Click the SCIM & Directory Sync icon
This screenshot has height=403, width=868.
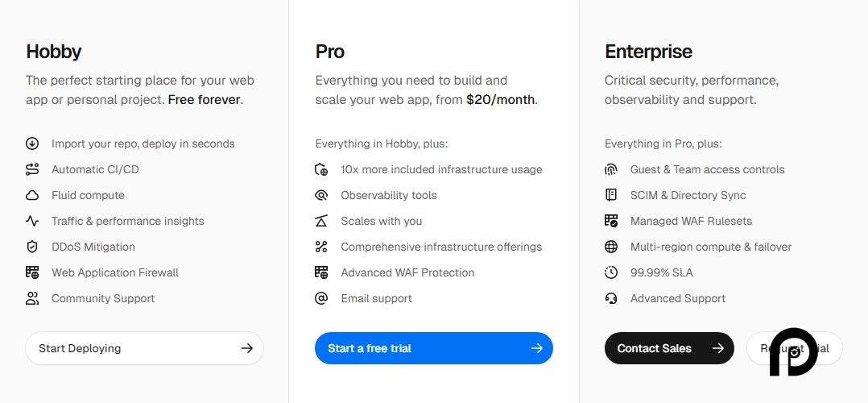click(611, 195)
